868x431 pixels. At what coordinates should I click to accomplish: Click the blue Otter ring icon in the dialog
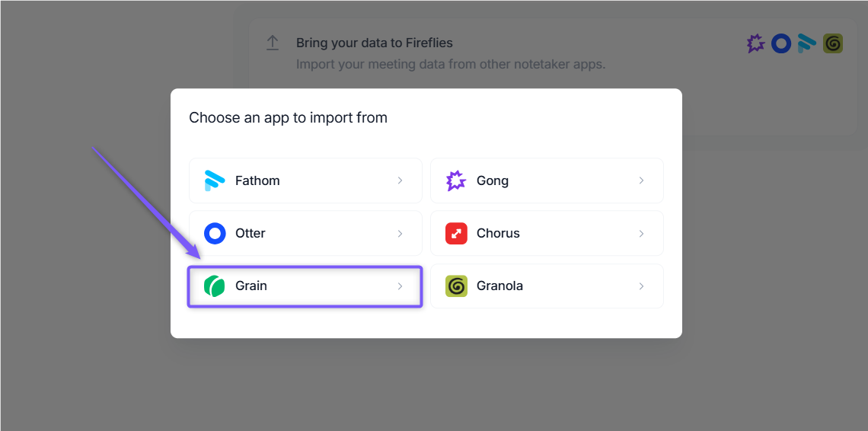click(x=215, y=233)
